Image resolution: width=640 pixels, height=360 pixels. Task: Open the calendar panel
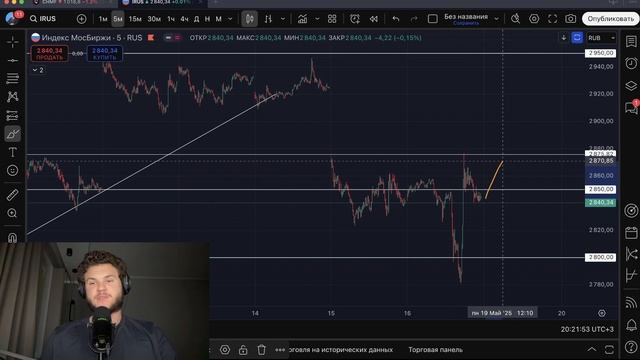coord(631,233)
